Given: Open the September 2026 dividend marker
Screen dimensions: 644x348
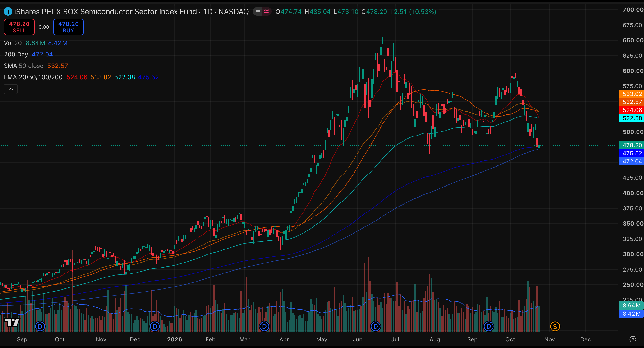Looking at the screenshot, I should (488, 326).
